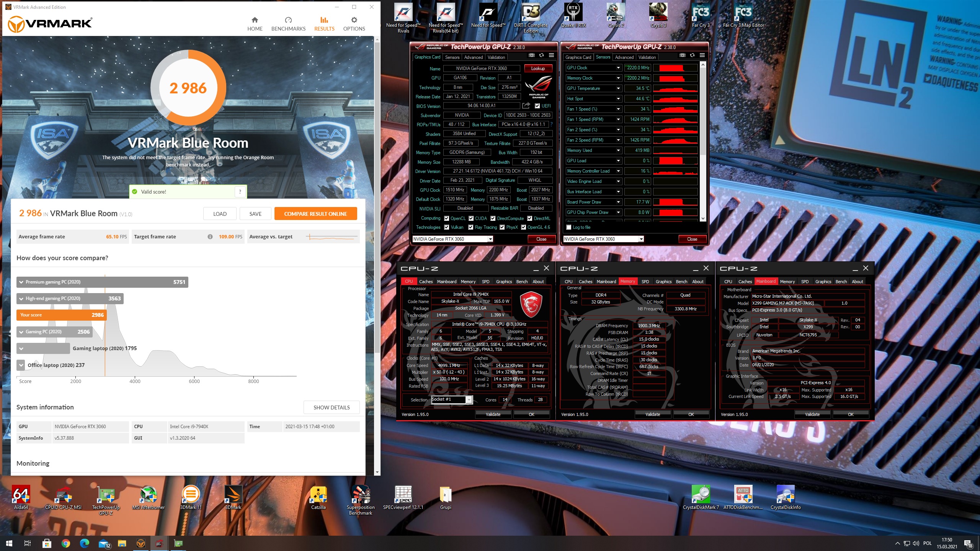Toggle the DirectML checkbox in GPU-Z
Screen dimensions: 980x551
(x=530, y=218)
